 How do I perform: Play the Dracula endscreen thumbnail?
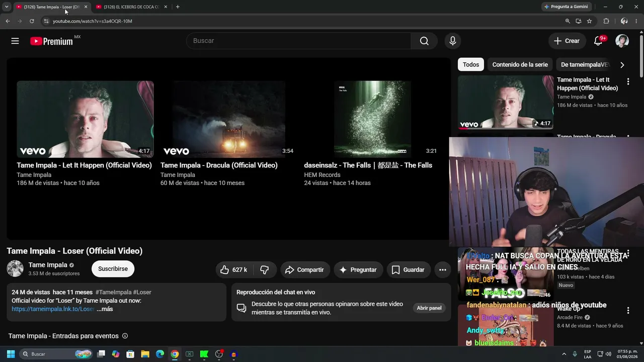point(229,120)
